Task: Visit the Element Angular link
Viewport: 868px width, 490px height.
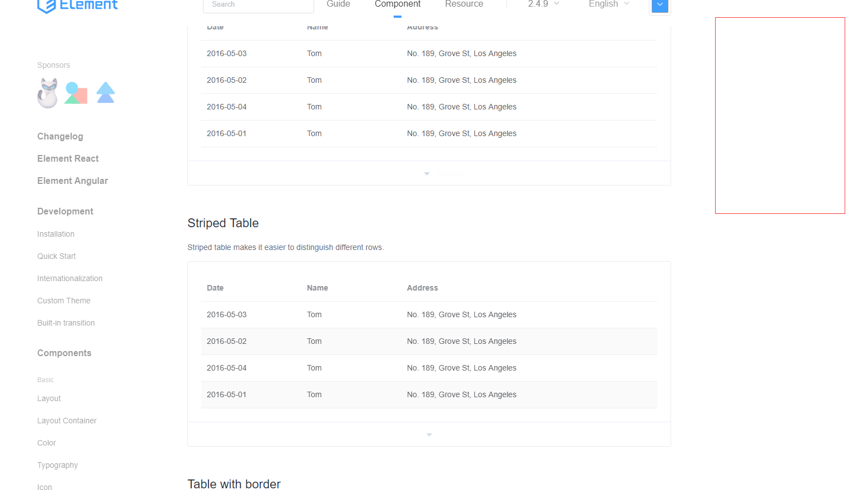Action: click(72, 181)
